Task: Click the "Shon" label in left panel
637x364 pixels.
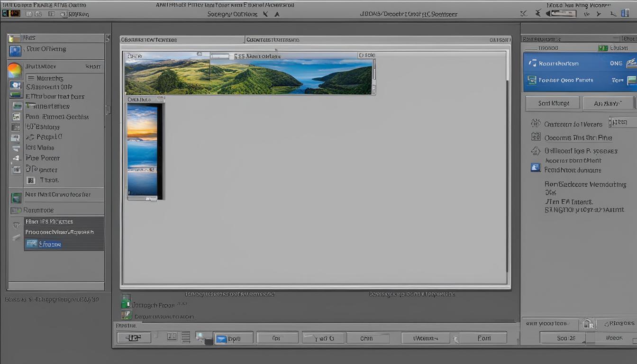Action: [x=93, y=67]
